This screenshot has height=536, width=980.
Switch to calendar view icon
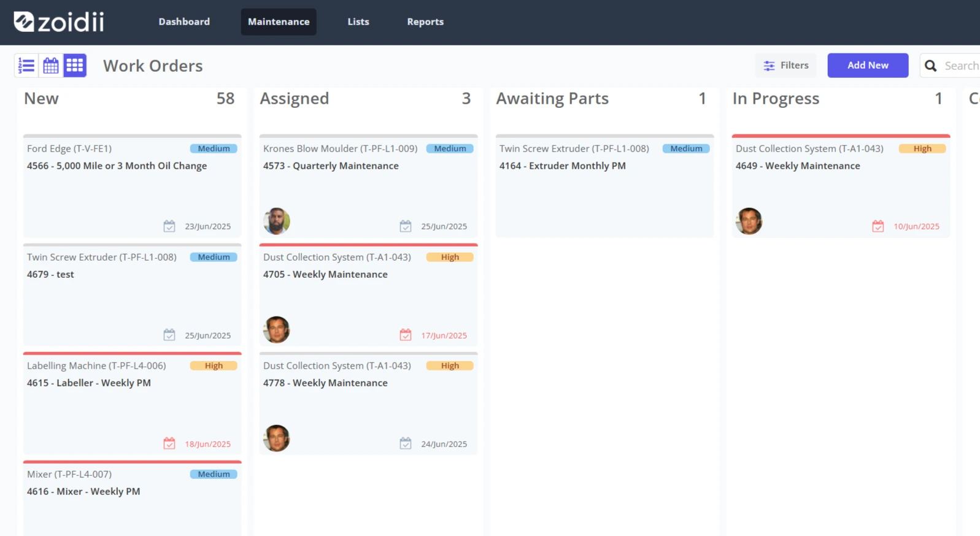click(x=51, y=66)
